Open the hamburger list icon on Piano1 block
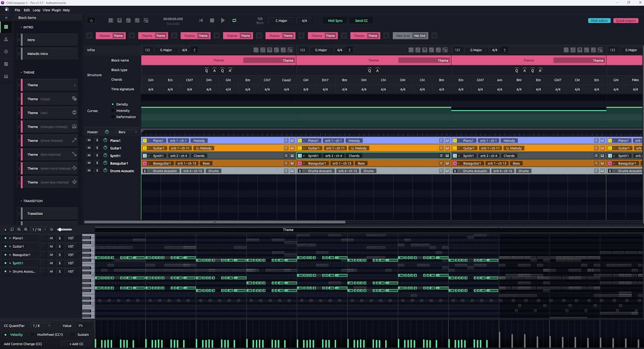The height and width of the screenshot is (349, 644). pyautogui.click(x=286, y=140)
